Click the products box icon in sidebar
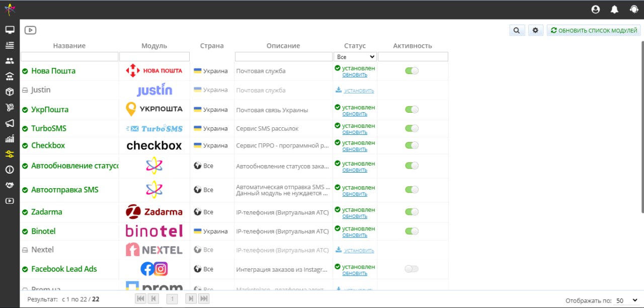Image resolution: width=644 pixels, height=308 pixels. pyautogui.click(x=10, y=92)
